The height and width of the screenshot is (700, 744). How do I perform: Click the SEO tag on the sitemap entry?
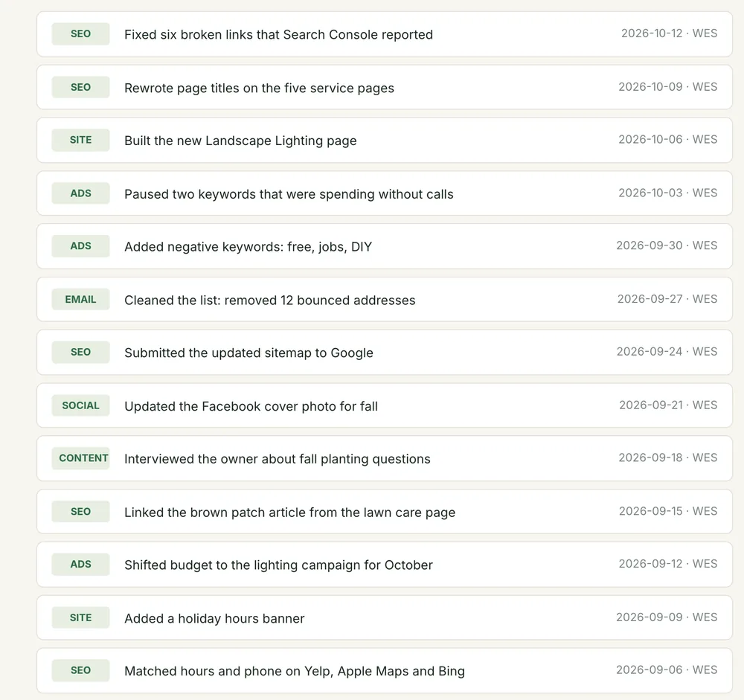pyautogui.click(x=80, y=352)
